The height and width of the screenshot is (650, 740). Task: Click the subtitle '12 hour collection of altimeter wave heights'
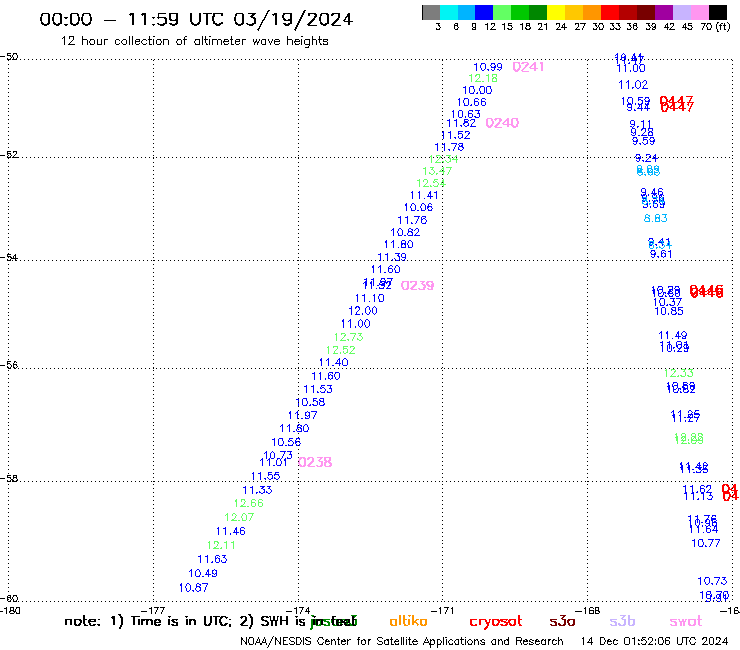pyautogui.click(x=194, y=41)
